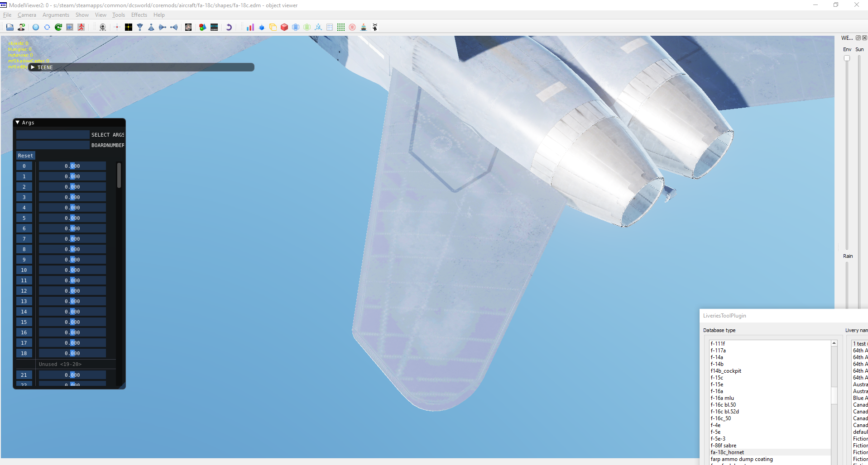Click the colored 3D shapes icon
The height and width of the screenshot is (465, 868).
click(x=202, y=27)
